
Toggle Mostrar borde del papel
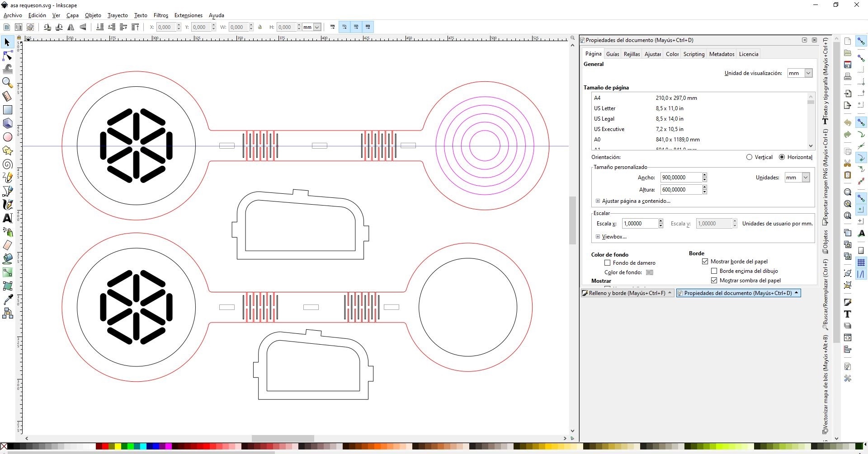pos(705,261)
